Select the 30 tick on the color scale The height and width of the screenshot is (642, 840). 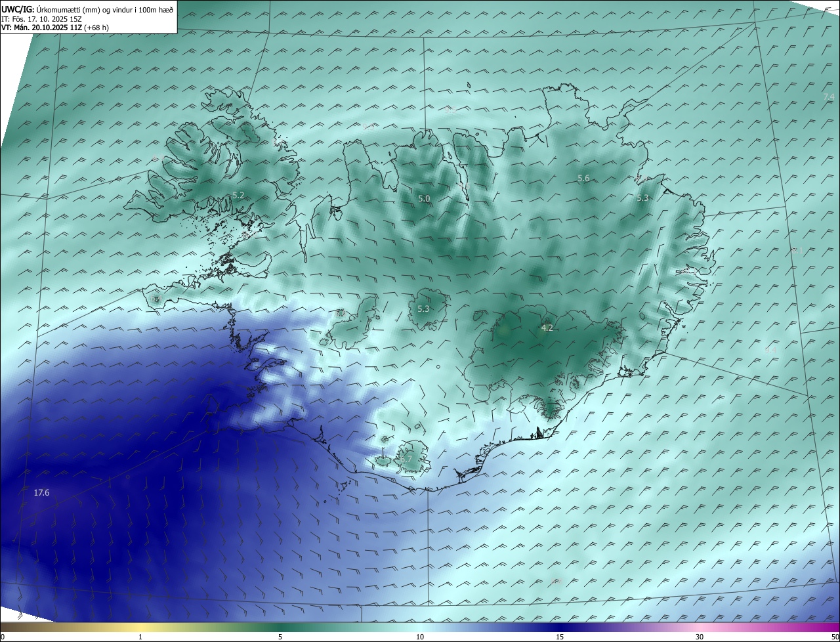[x=700, y=637]
